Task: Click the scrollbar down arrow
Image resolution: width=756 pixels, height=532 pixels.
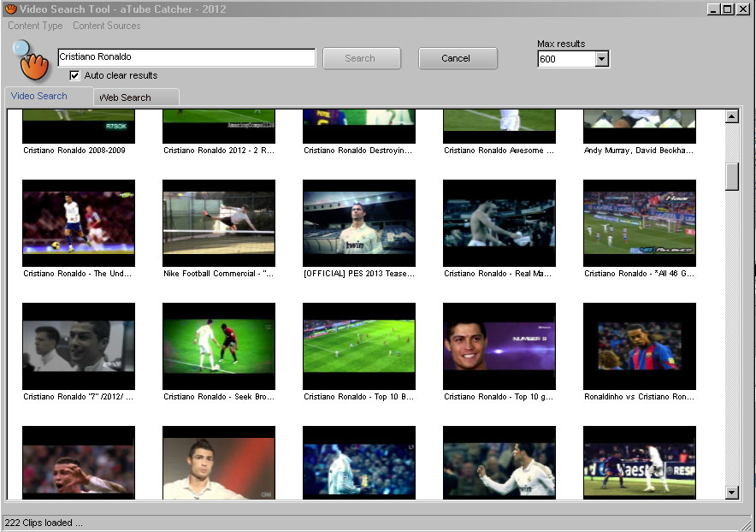Action: (732, 492)
